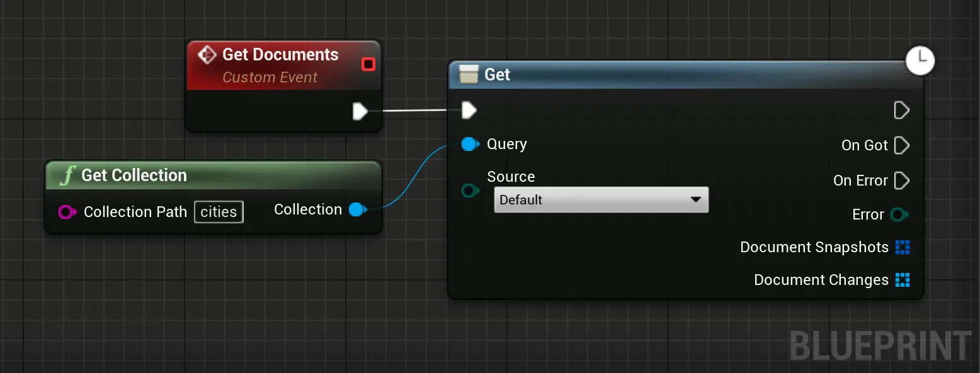The width and height of the screenshot is (980, 373).
Task: Click the Get Documents custom event icon
Action: pyautogui.click(x=207, y=55)
